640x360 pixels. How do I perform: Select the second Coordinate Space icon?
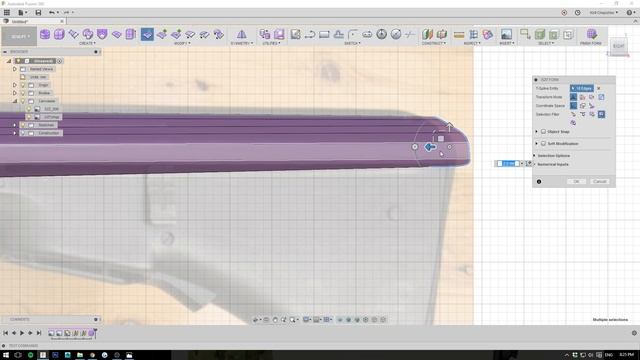click(582, 106)
